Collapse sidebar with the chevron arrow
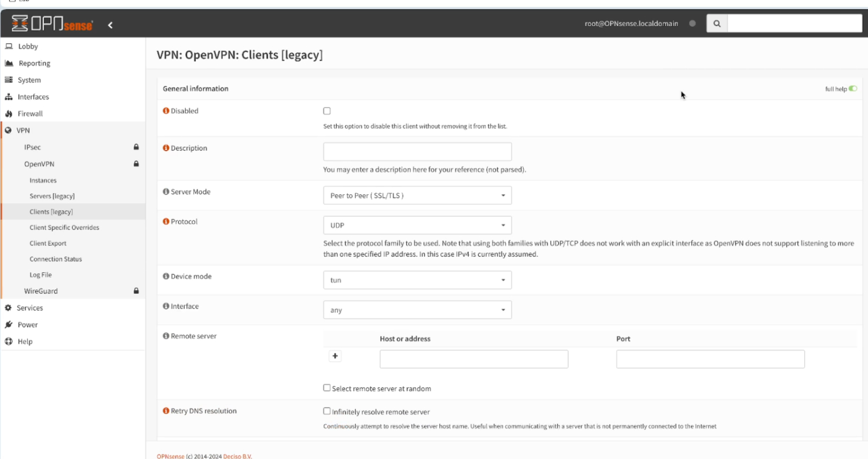Viewport: 868px width, 459px height. click(110, 25)
